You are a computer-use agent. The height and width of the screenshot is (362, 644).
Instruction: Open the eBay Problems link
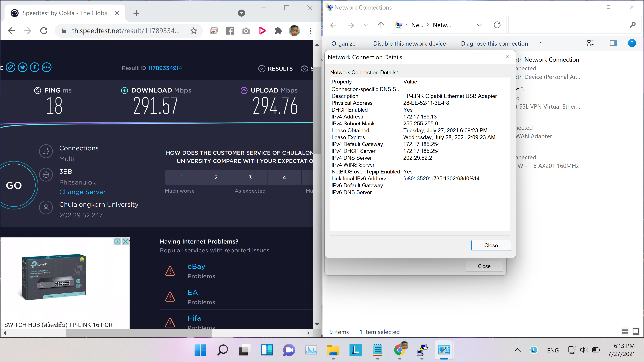click(x=196, y=266)
